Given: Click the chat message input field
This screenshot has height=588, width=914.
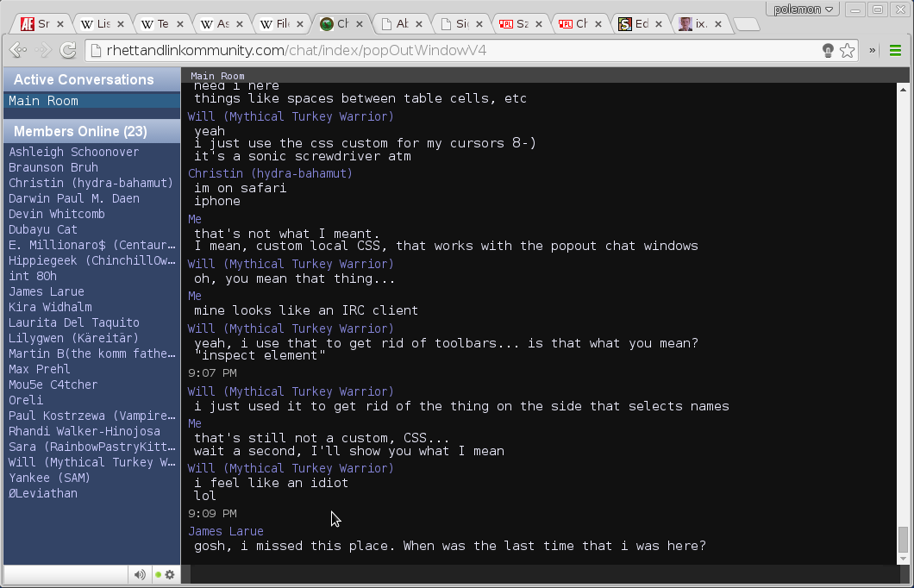Looking at the screenshot, I should click(x=545, y=574).
